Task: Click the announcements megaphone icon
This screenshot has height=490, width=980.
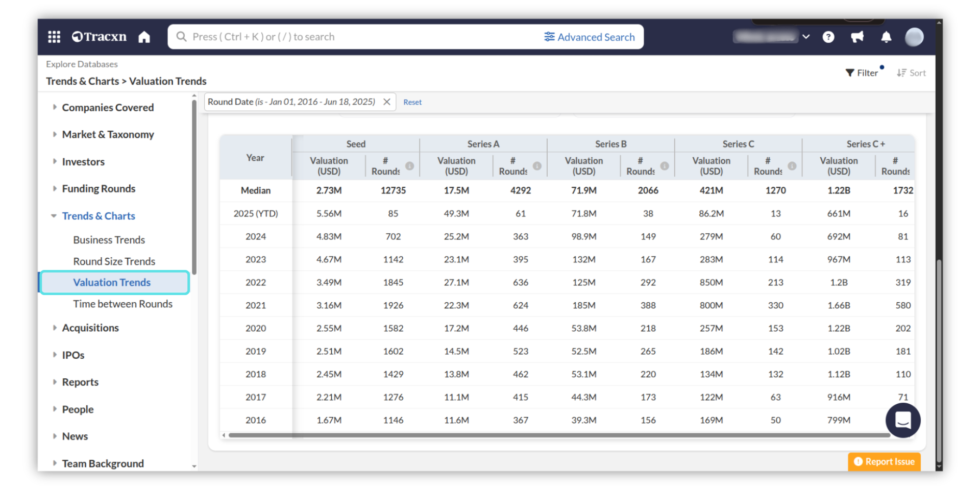Action: pos(857,37)
